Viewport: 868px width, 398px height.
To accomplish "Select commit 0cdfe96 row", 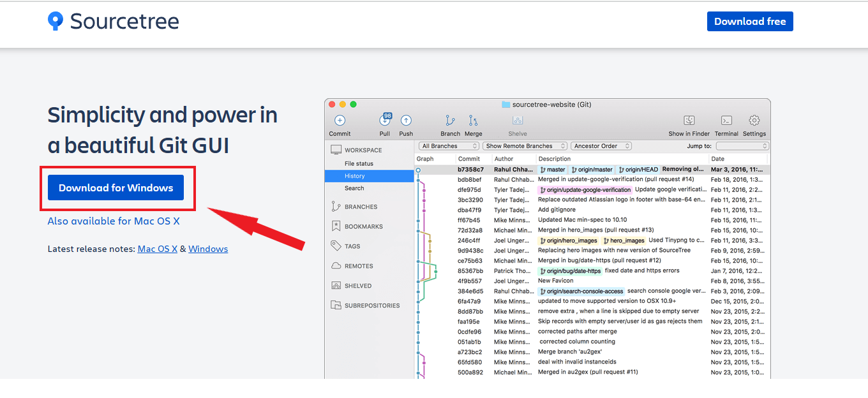I will [x=592, y=332].
